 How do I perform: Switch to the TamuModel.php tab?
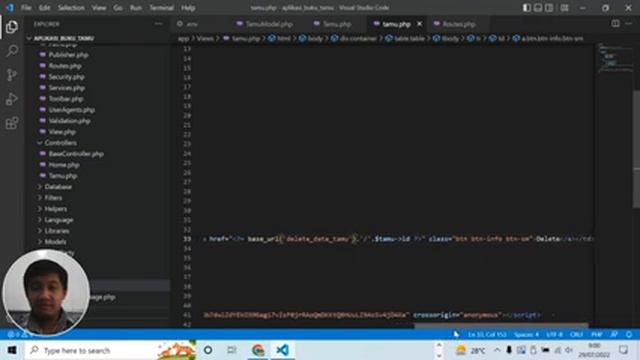268,24
